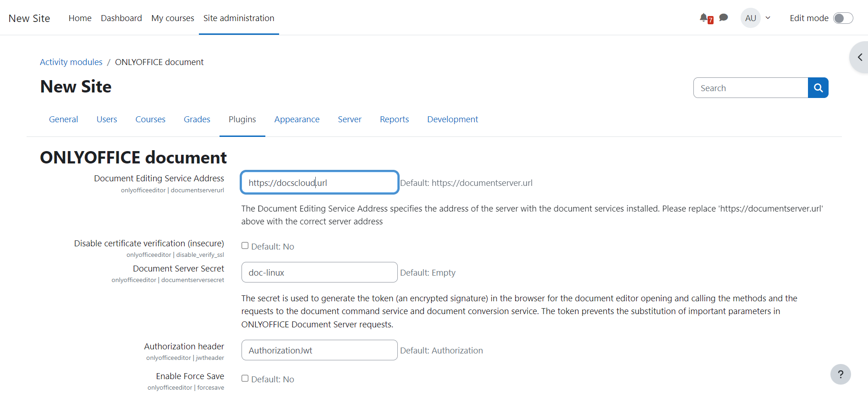Select the Development tab

452,120
